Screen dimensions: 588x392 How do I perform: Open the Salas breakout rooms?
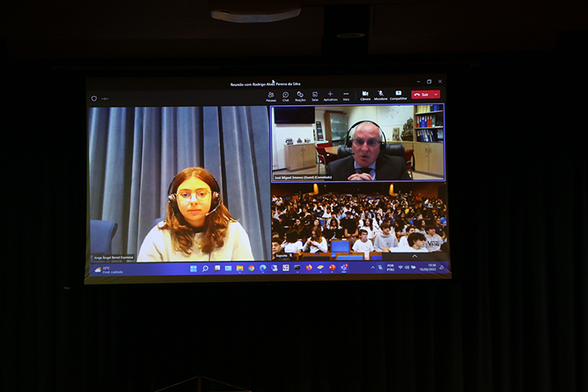[x=315, y=96]
